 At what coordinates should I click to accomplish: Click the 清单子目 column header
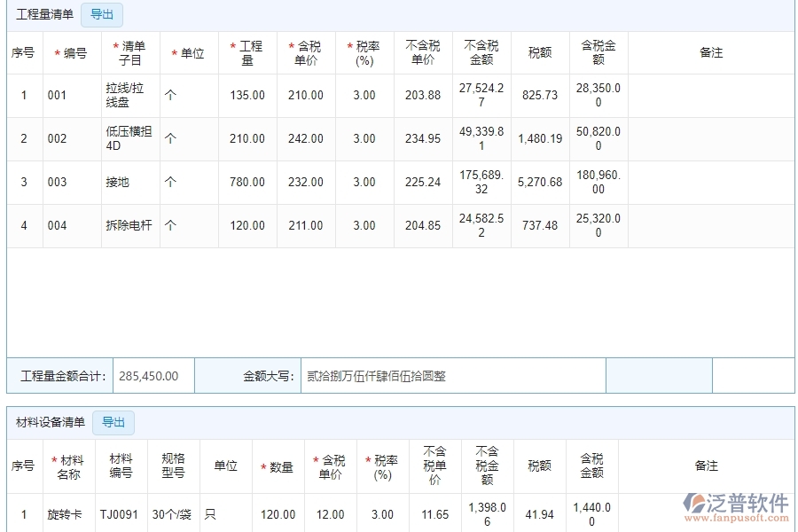coord(130,53)
